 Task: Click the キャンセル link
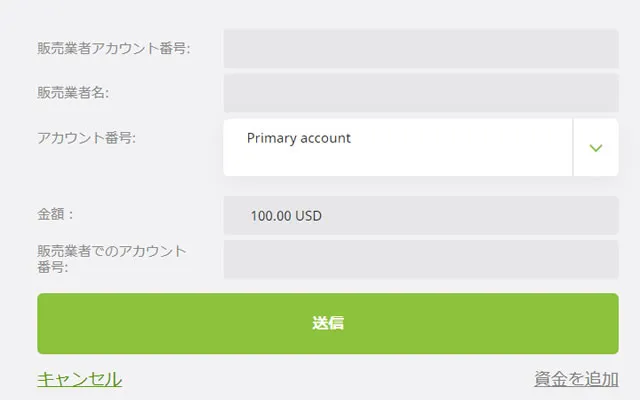pos(80,379)
